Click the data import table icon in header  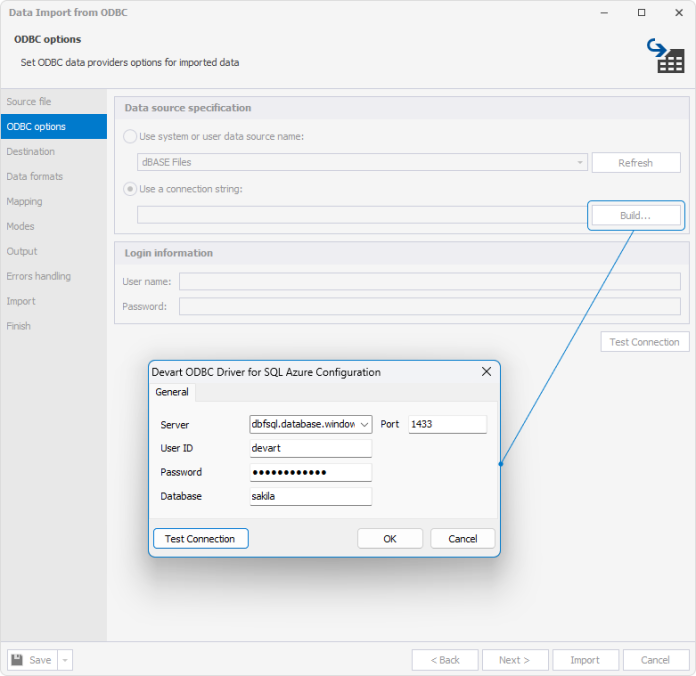point(665,56)
